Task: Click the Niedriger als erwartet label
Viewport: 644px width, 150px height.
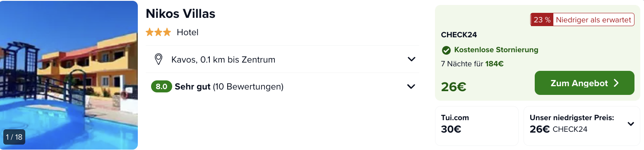Action: [593, 20]
